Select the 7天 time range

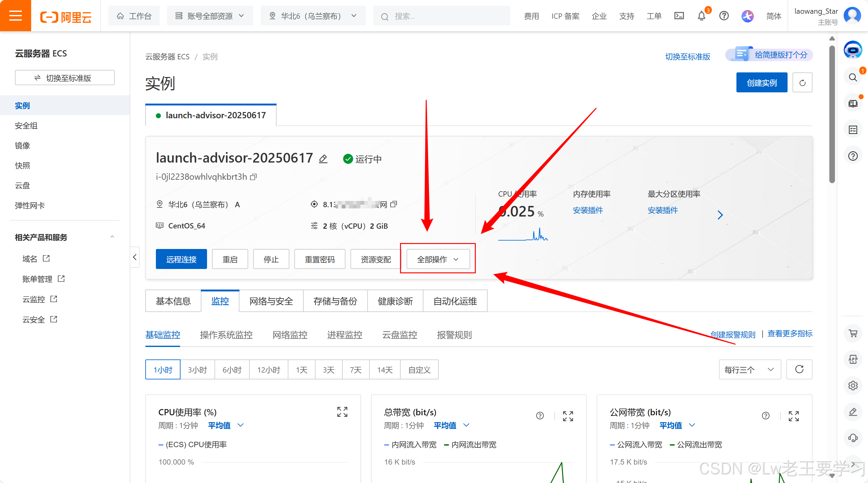(356, 370)
